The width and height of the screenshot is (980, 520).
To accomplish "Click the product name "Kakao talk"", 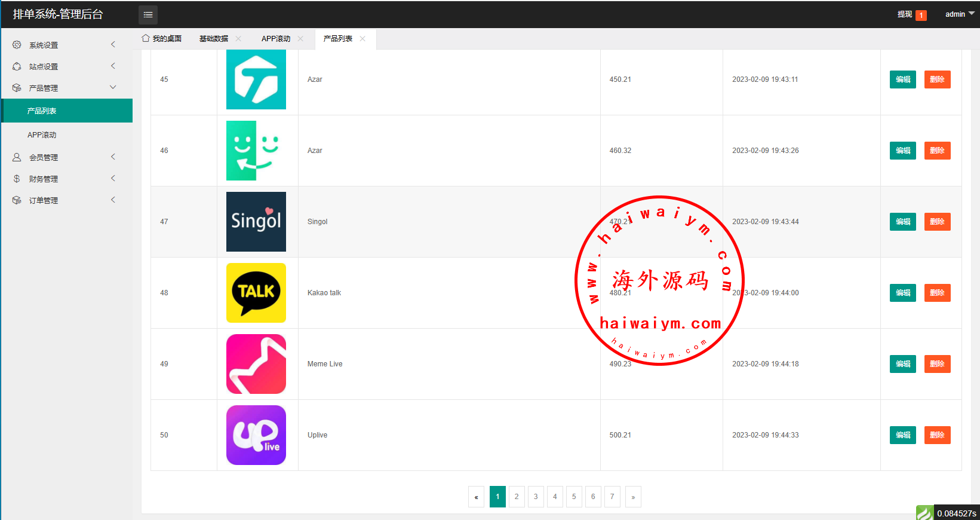I will pyautogui.click(x=324, y=293).
